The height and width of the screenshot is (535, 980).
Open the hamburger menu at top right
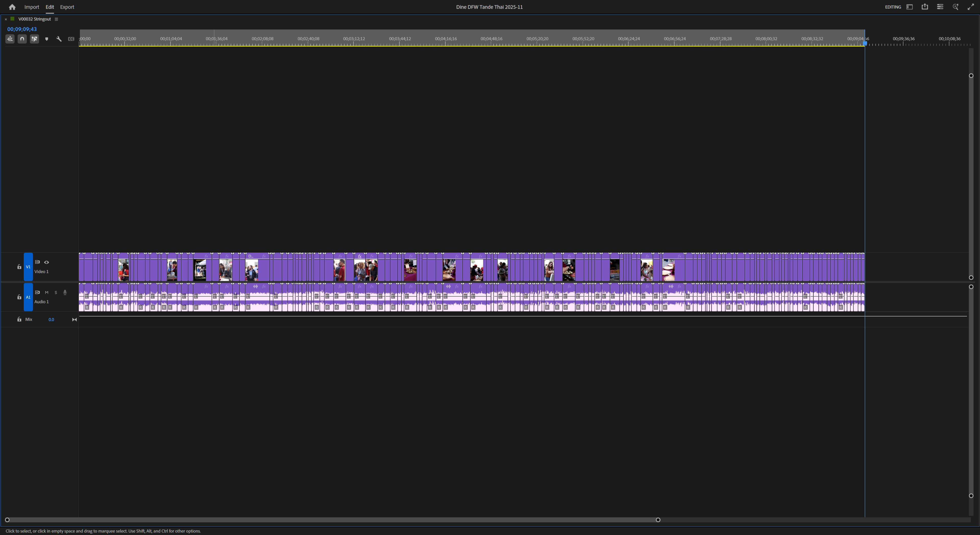pyautogui.click(x=940, y=6)
